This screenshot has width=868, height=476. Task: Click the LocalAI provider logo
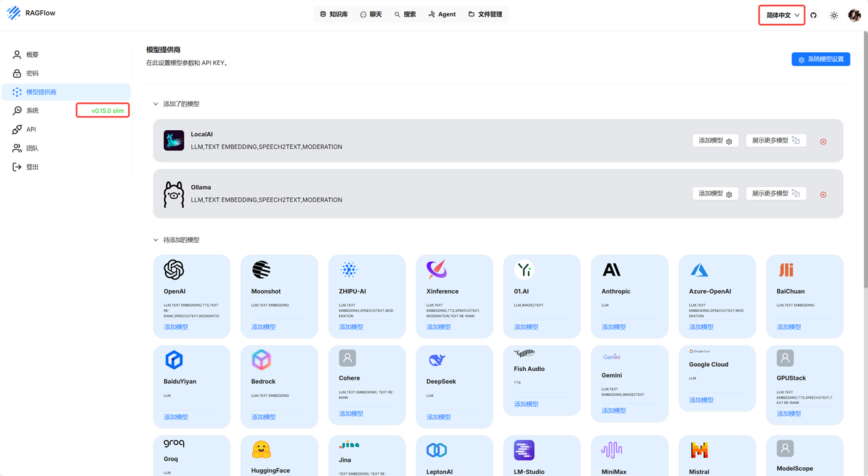click(x=174, y=140)
